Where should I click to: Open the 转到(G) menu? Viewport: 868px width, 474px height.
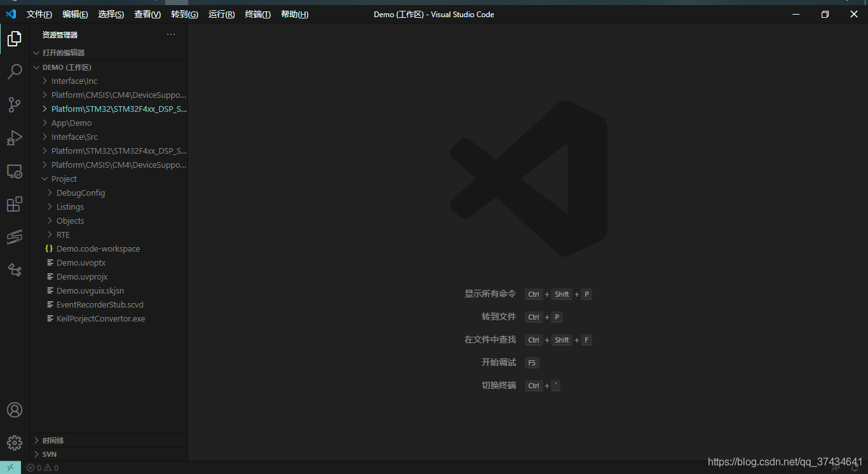pos(184,14)
